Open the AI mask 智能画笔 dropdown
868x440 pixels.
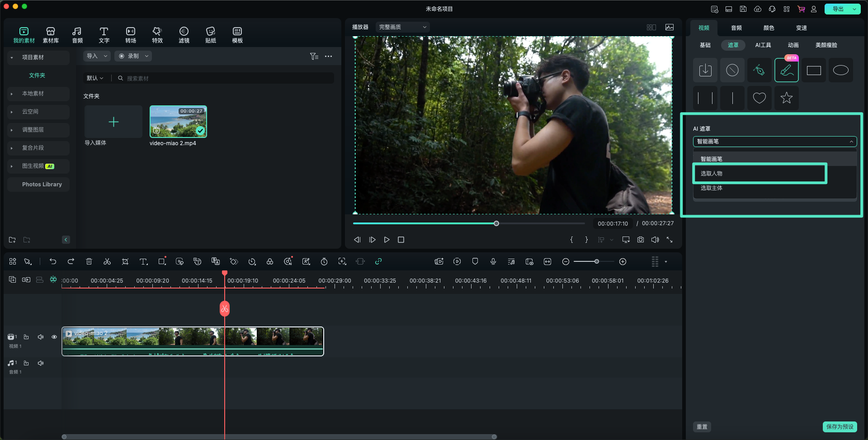pyautogui.click(x=774, y=142)
